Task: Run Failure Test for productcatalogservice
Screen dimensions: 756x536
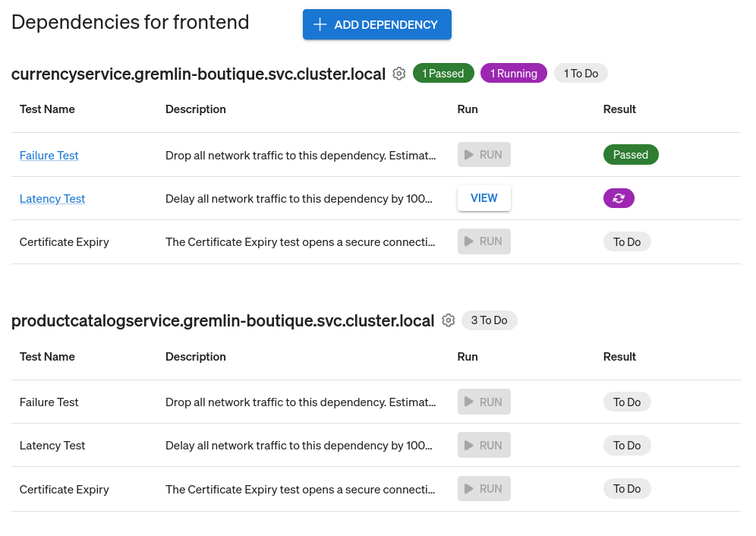Action: pos(484,402)
